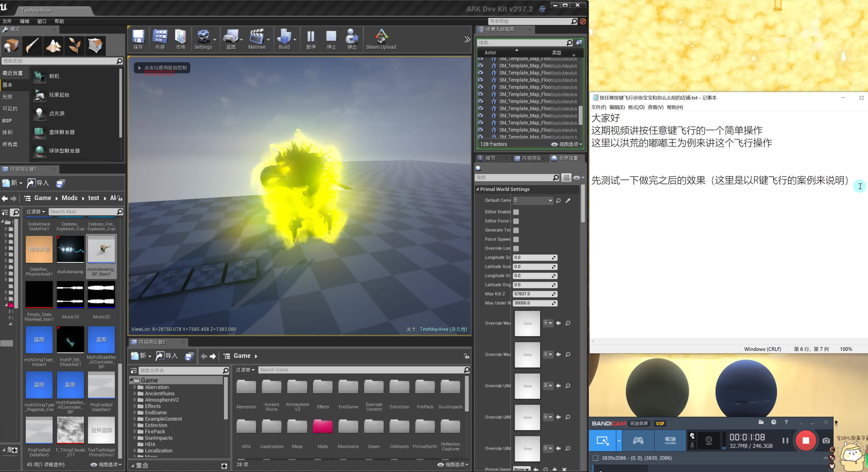
Task: Switch to the 细节 details tab
Action: pos(490,158)
